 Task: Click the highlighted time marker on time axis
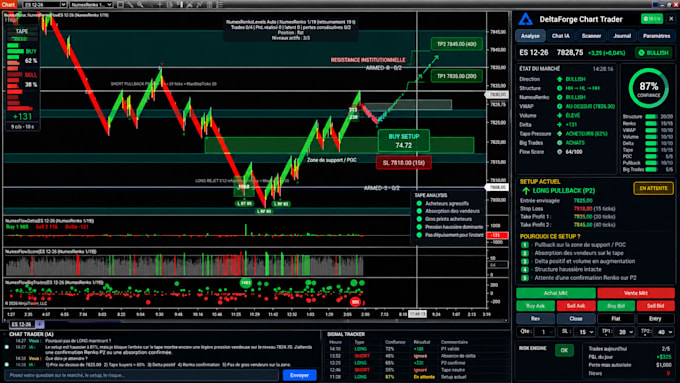pyautogui.click(x=418, y=314)
